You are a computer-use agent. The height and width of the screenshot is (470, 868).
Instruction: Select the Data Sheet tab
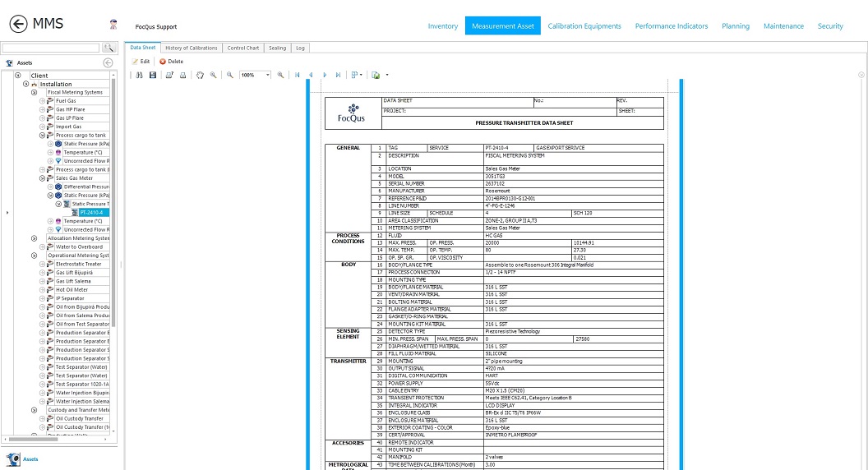point(143,48)
